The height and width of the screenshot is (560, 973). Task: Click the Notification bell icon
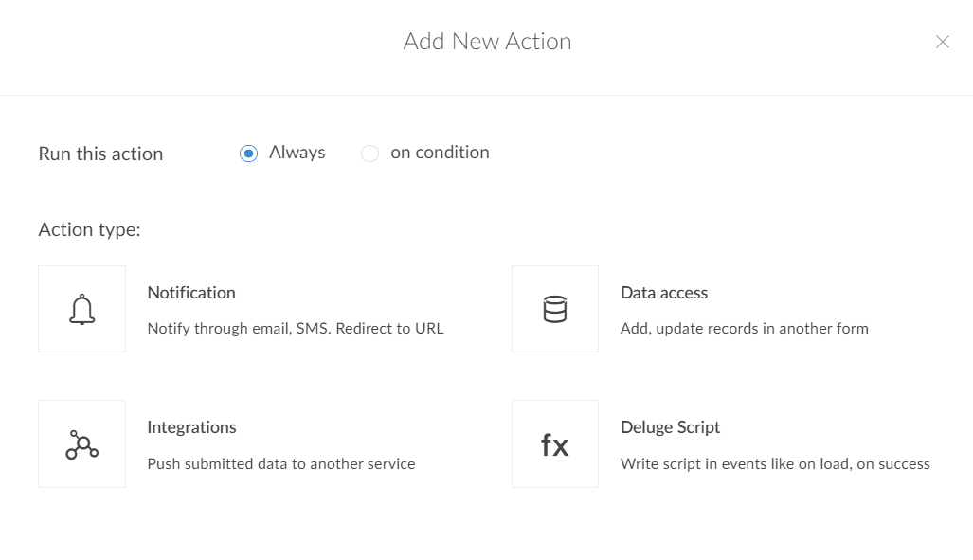82,309
